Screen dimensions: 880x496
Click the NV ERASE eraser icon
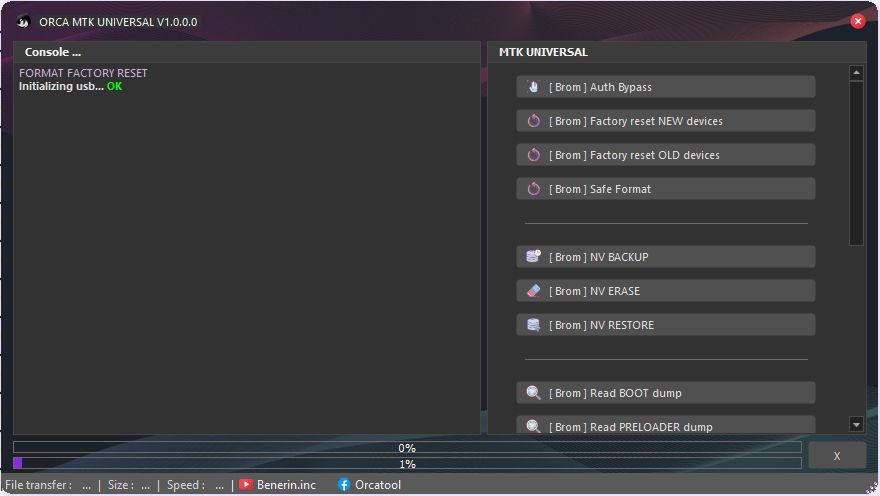click(x=533, y=291)
